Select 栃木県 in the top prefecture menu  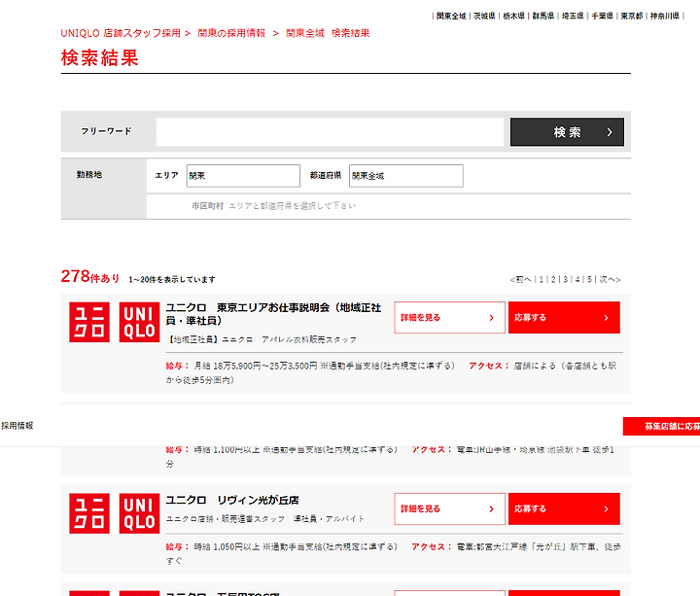point(514,17)
